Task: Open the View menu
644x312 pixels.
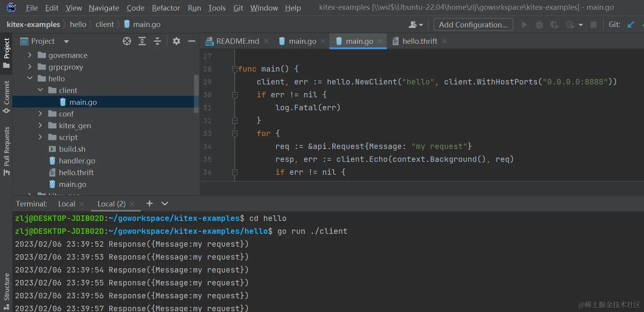Action: click(74, 8)
